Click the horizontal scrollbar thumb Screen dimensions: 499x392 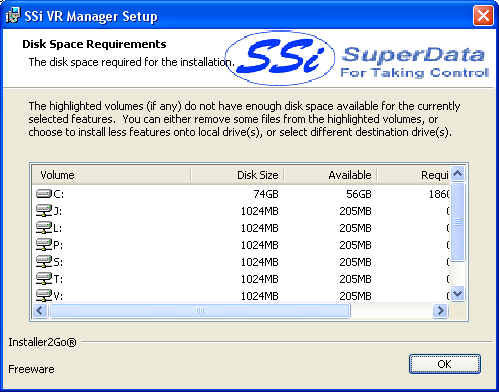[200, 311]
